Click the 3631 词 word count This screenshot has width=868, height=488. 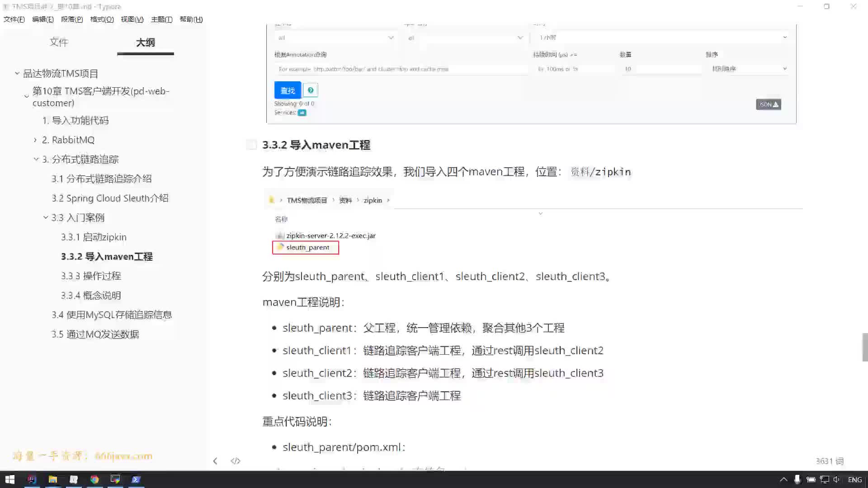point(830,461)
